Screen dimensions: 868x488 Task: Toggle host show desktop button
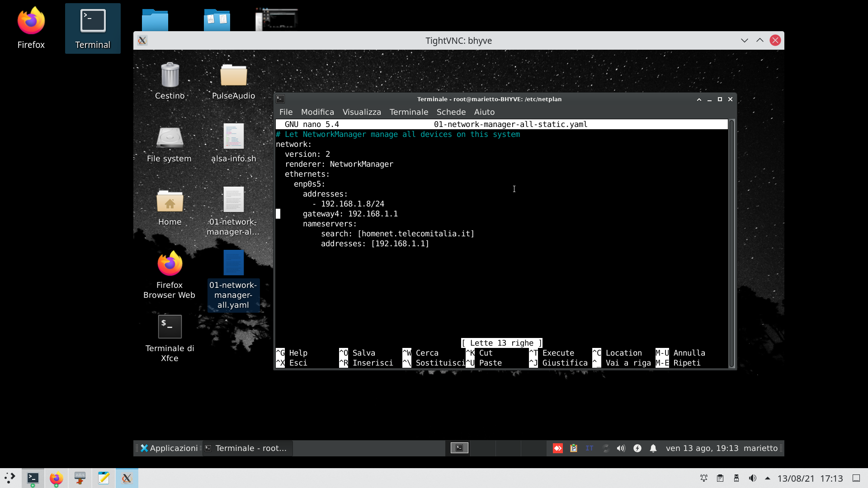click(x=856, y=478)
